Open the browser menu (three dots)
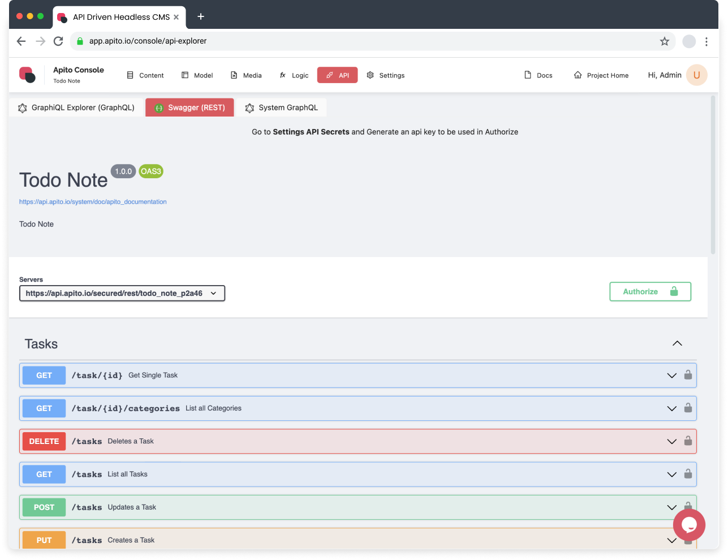Viewport: 728px width, 560px height. [x=707, y=41]
